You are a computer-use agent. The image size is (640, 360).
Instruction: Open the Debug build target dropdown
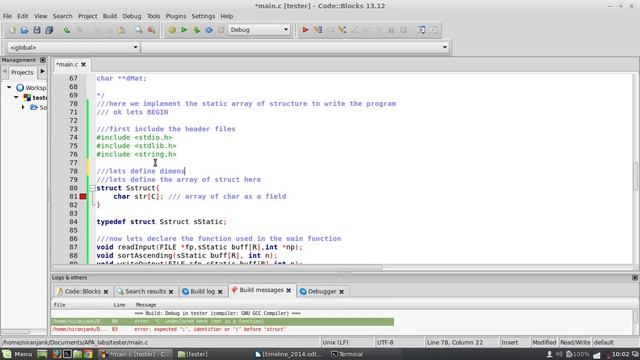pos(259,30)
